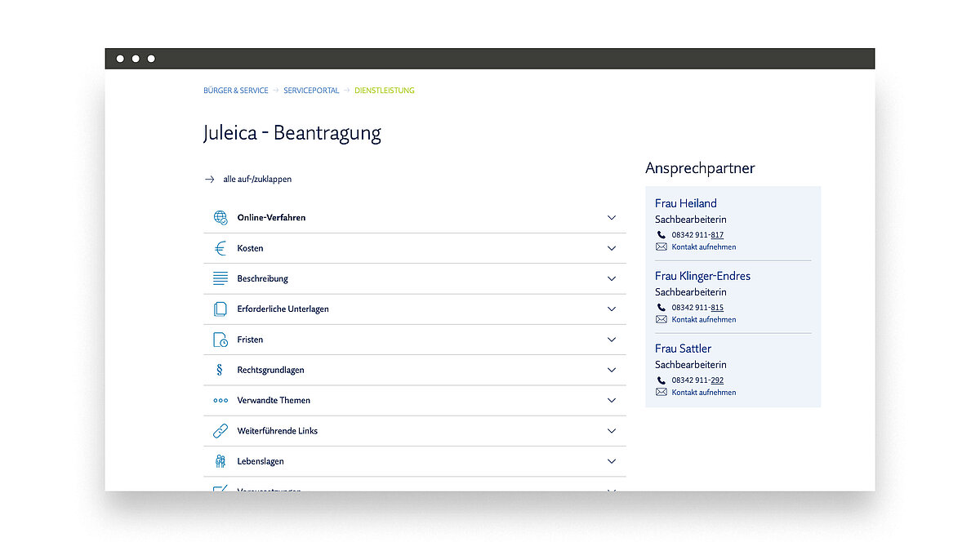Click the Fristen heading text
This screenshot has height=551, width=980.
pos(250,340)
